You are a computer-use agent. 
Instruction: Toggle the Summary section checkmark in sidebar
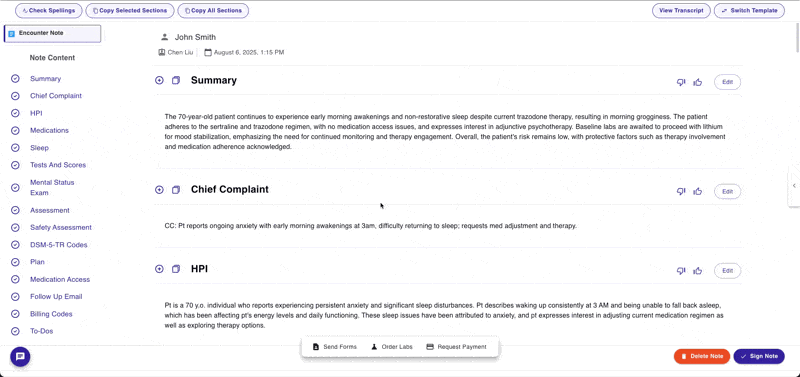[x=15, y=79]
